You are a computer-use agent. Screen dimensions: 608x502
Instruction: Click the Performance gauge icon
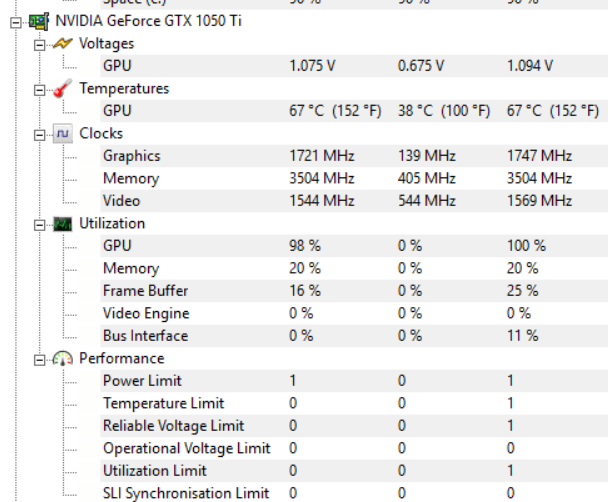[62, 359]
